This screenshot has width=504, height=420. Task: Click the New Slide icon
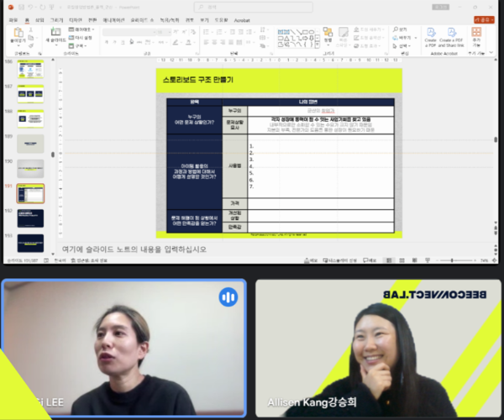tap(56, 31)
